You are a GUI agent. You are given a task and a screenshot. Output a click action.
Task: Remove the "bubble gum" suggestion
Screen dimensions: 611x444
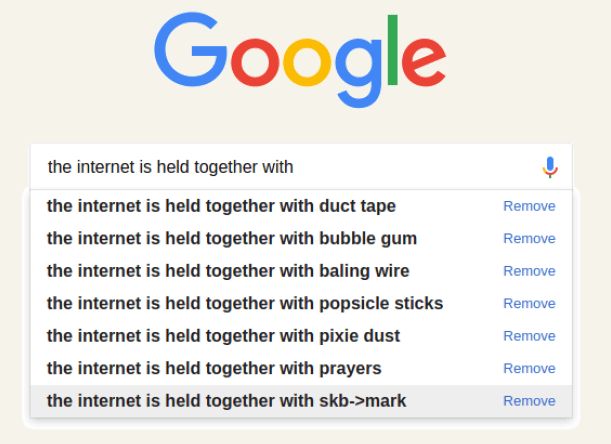click(529, 238)
